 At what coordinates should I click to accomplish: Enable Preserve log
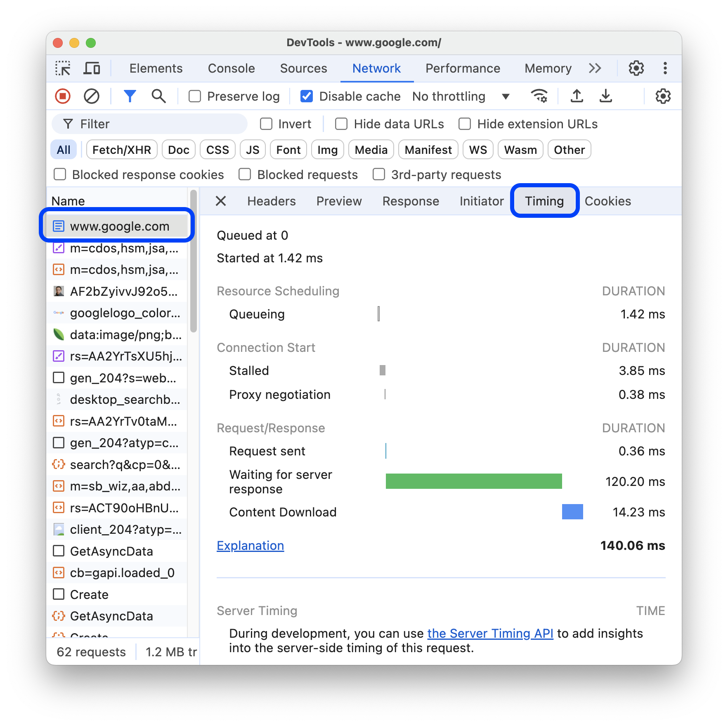pyautogui.click(x=194, y=96)
